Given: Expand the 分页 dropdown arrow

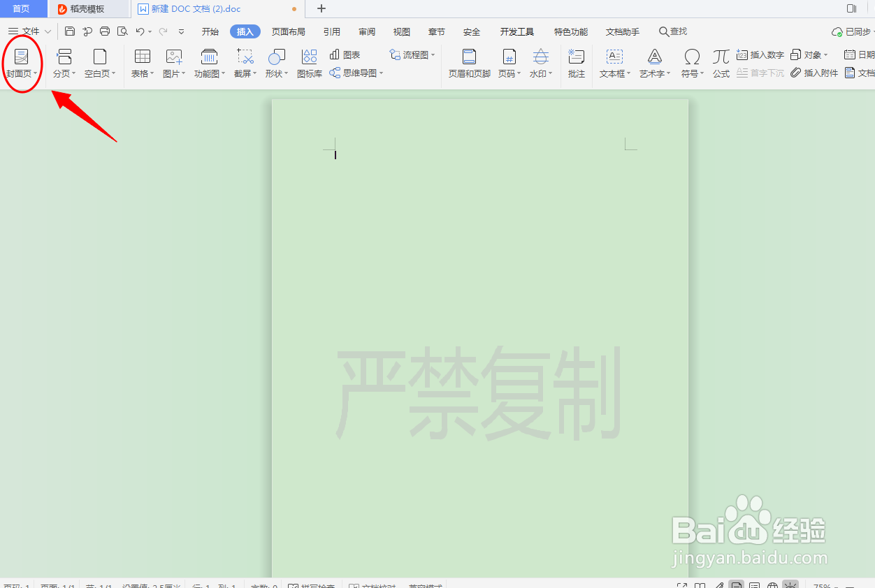Looking at the screenshot, I should [x=73, y=74].
